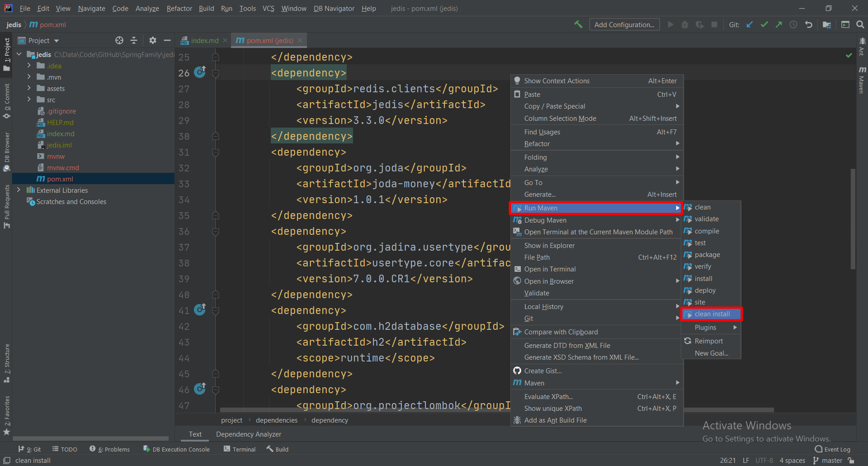Select Run Maven context menu item

click(596, 208)
